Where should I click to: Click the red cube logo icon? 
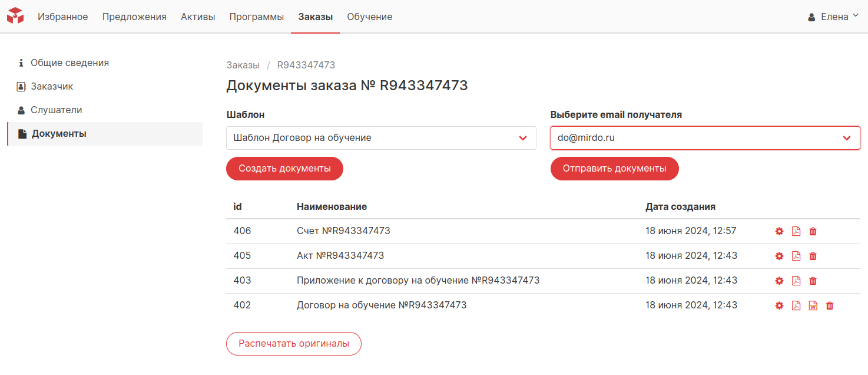click(x=15, y=16)
